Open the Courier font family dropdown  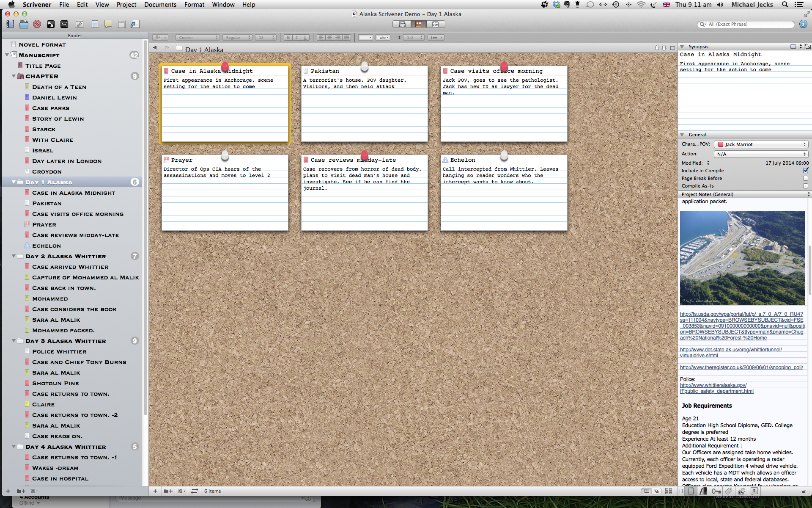tap(198, 38)
